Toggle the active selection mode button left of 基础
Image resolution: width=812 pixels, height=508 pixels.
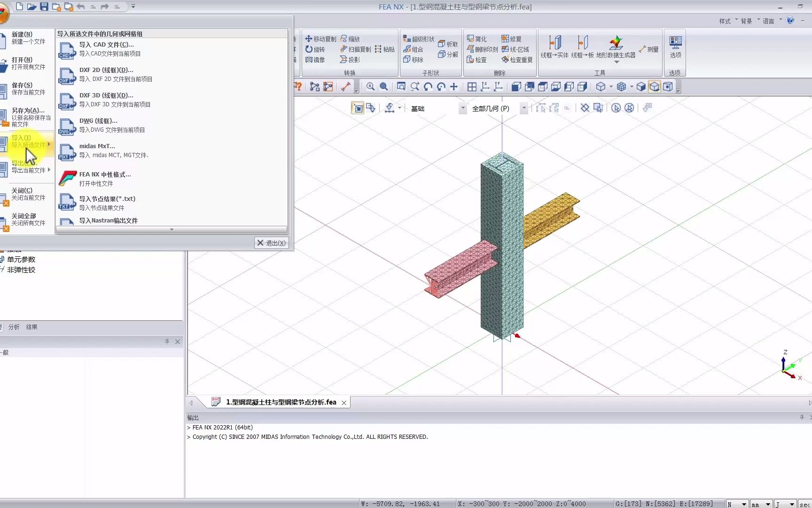point(358,108)
